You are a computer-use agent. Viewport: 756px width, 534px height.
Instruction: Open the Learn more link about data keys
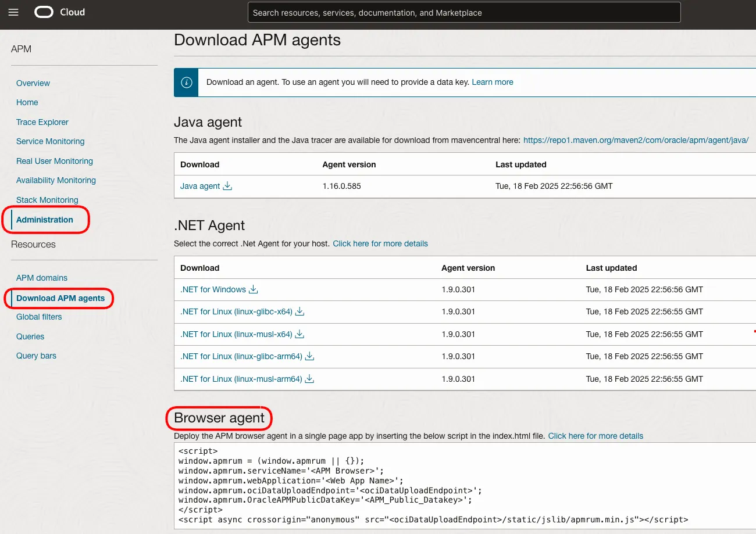(x=492, y=82)
